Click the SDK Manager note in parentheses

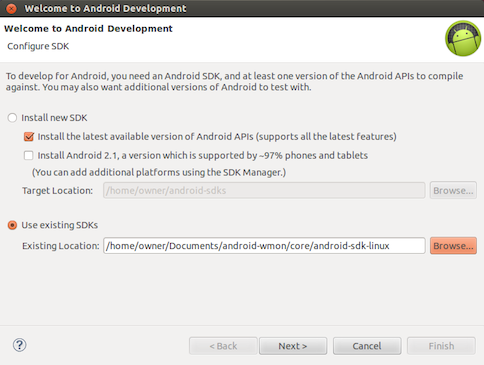coord(159,172)
